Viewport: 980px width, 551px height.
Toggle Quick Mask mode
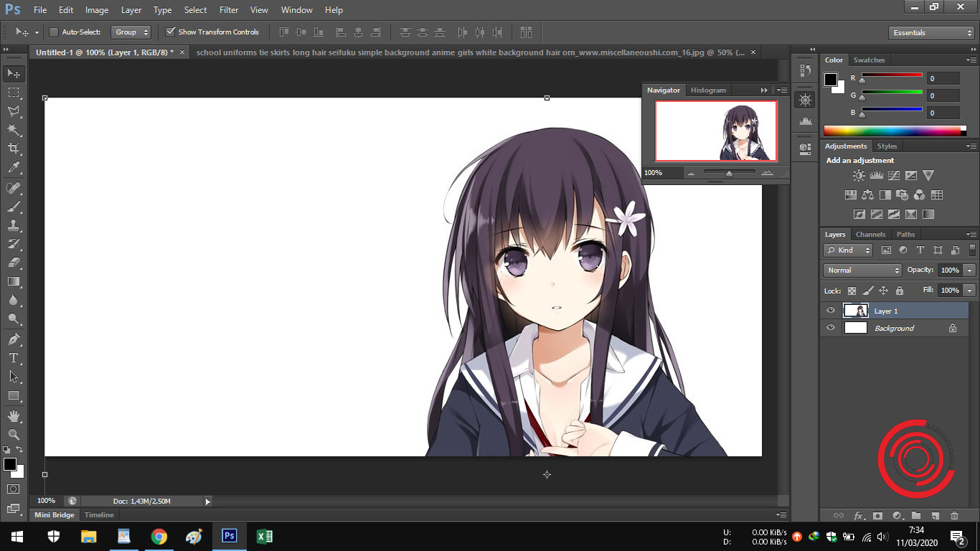pyautogui.click(x=14, y=489)
